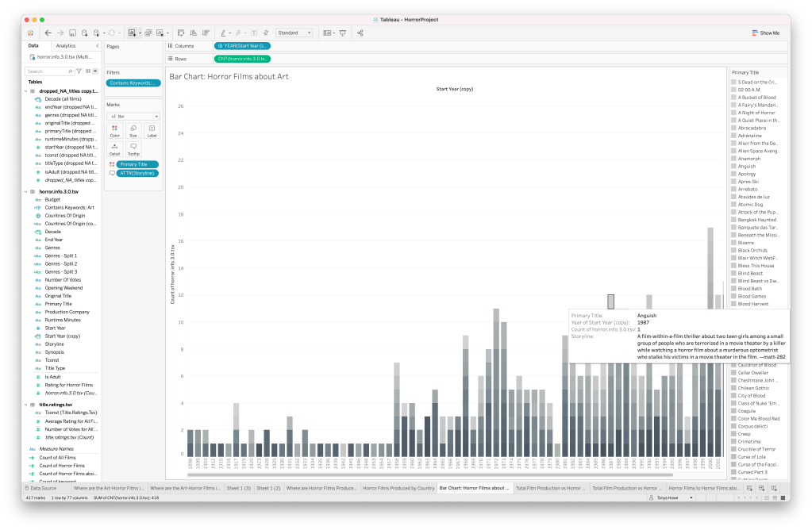Click the Contains Keywords filter pill
This screenshot has height=530, width=812.
pyautogui.click(x=133, y=83)
